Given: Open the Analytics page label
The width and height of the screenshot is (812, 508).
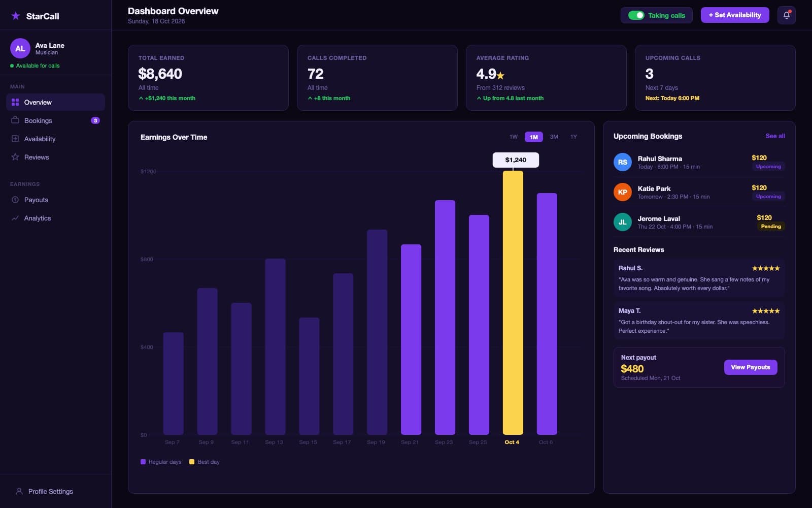Looking at the screenshot, I should tap(38, 218).
